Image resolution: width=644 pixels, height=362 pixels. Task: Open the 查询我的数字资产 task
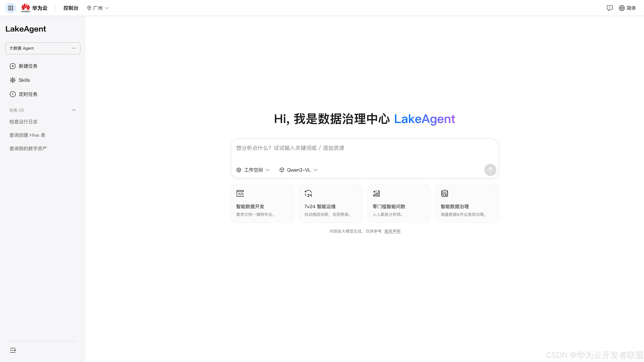click(x=28, y=148)
